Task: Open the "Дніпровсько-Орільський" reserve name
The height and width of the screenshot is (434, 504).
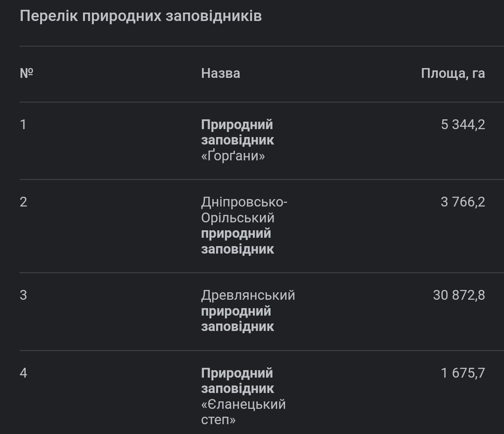Action: (244, 210)
